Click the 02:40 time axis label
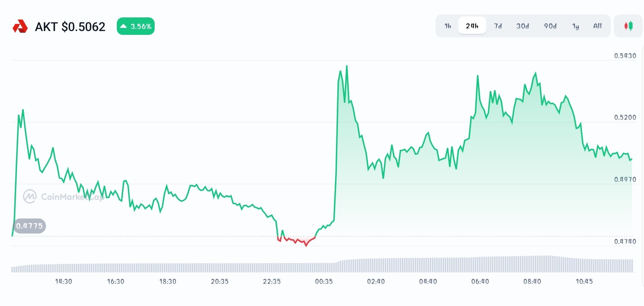 coord(376,281)
